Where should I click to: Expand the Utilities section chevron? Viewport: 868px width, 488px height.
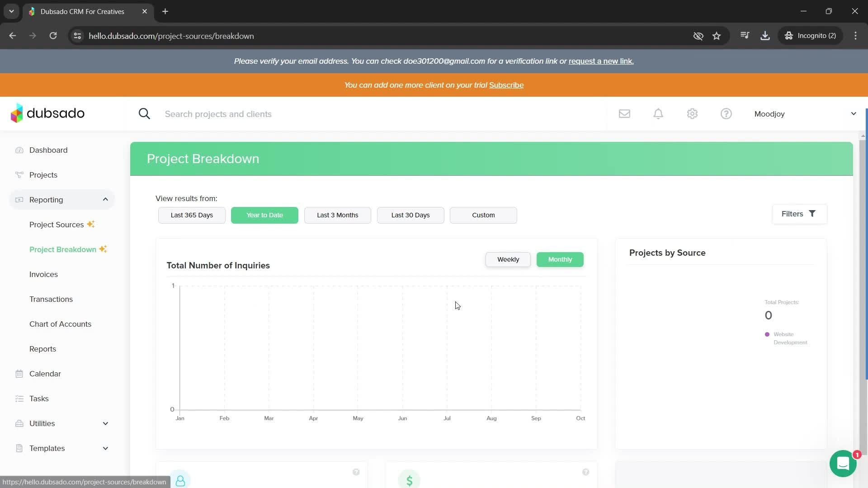[105, 423]
